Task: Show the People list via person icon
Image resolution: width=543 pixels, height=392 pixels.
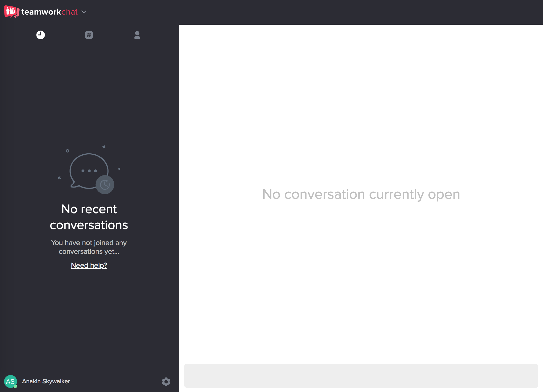Action: coord(137,35)
